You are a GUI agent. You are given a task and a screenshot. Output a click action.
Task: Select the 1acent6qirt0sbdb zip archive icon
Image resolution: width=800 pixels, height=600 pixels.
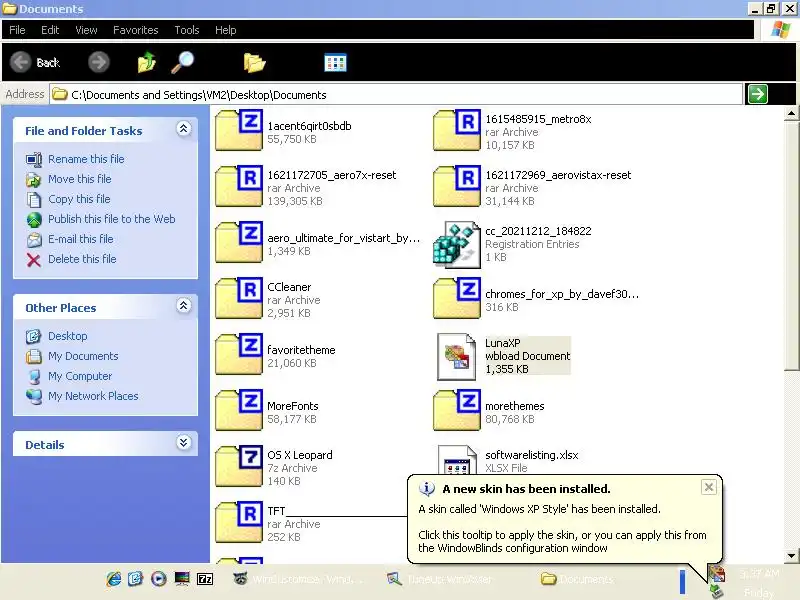click(x=239, y=130)
